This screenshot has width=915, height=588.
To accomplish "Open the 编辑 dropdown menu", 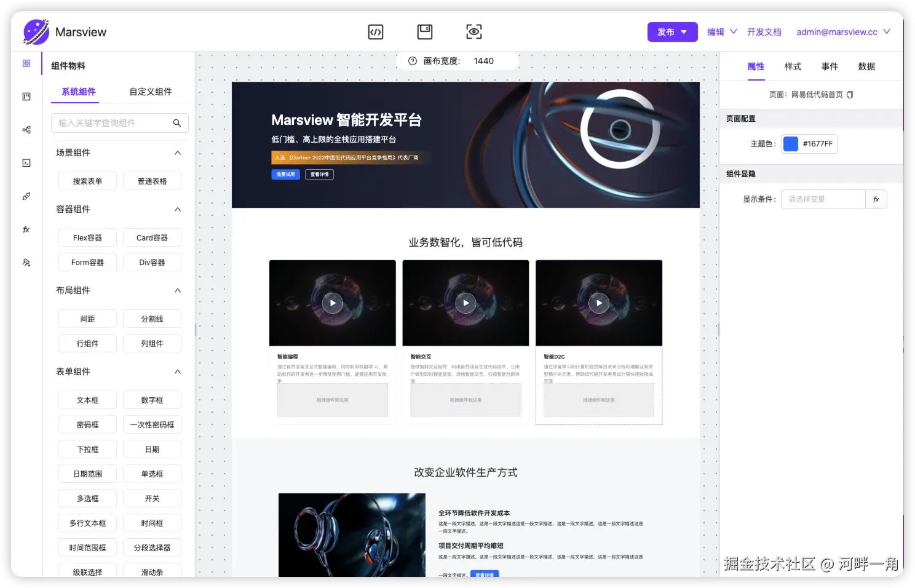I will click(x=722, y=32).
